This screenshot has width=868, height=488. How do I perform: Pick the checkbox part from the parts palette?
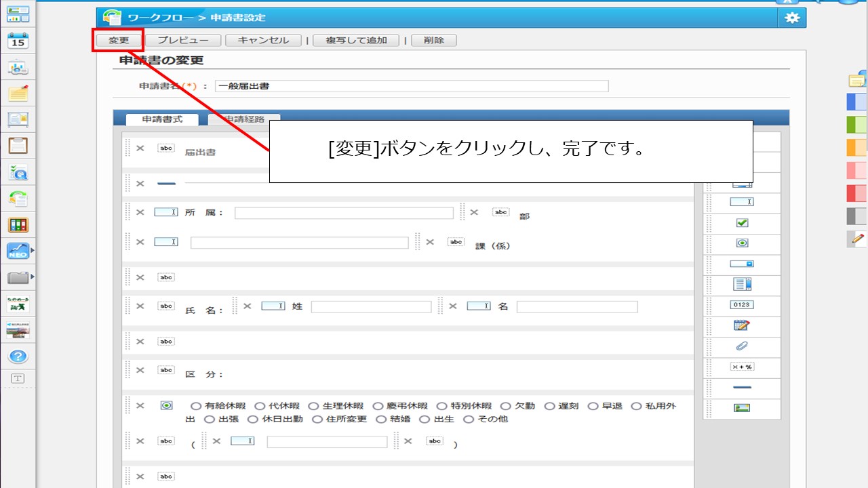coord(742,223)
